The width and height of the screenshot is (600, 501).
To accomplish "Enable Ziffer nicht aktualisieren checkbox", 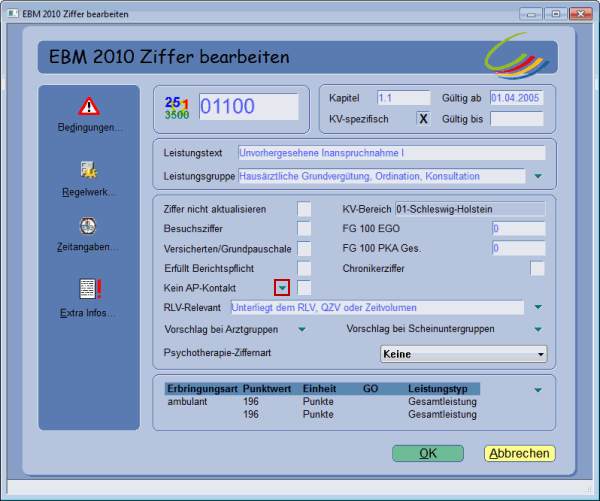I will [304, 209].
